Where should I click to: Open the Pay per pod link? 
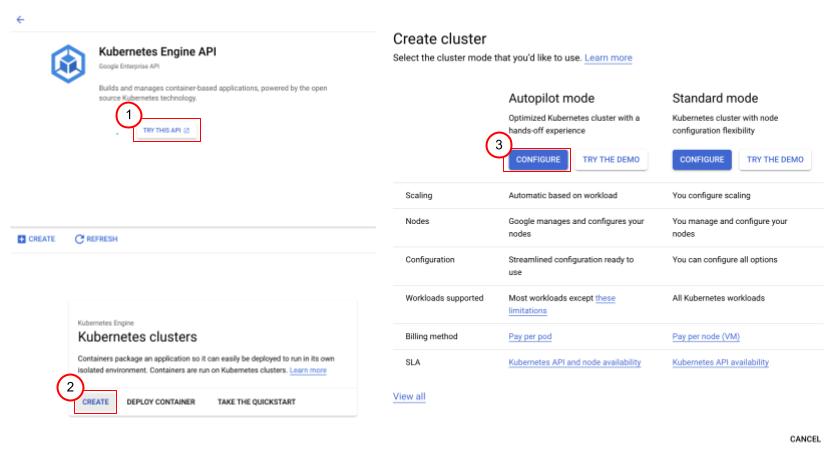[x=530, y=337]
